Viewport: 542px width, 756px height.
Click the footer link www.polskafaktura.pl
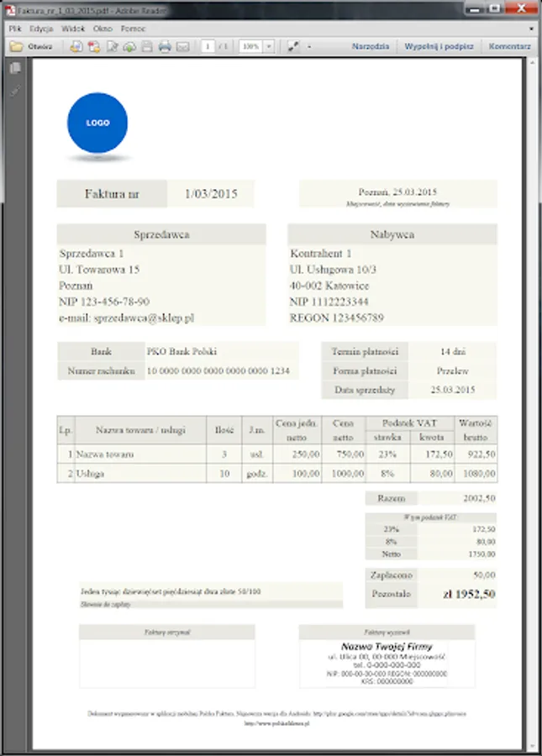[276, 723]
